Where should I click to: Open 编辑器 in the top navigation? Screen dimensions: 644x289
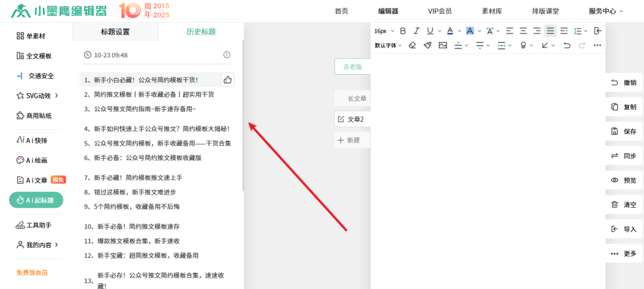388,11
